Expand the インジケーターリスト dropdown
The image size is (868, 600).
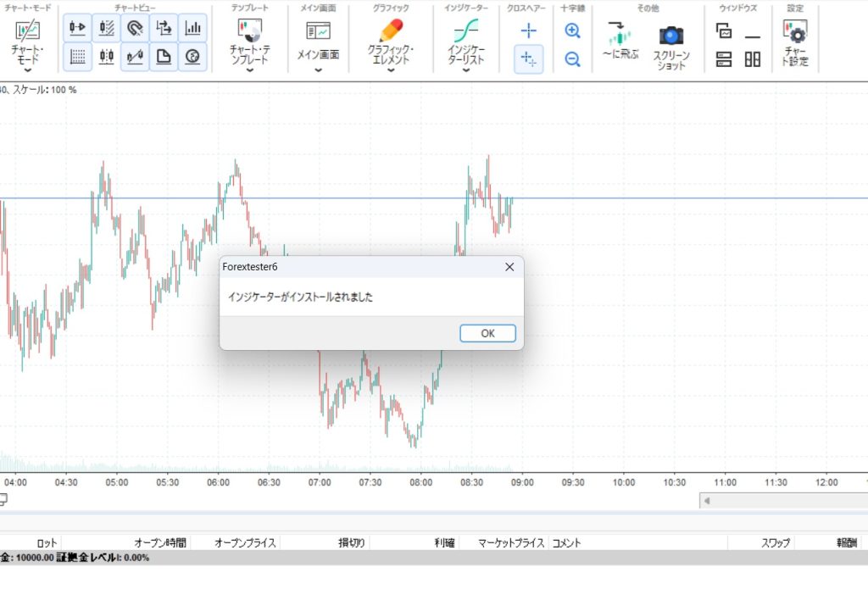[x=466, y=70]
